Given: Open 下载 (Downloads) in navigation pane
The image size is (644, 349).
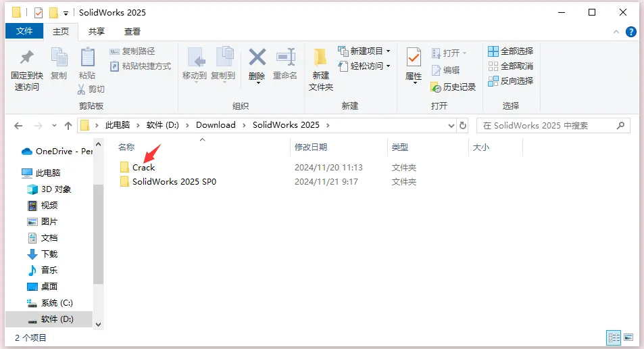Looking at the screenshot, I should (x=43, y=254).
